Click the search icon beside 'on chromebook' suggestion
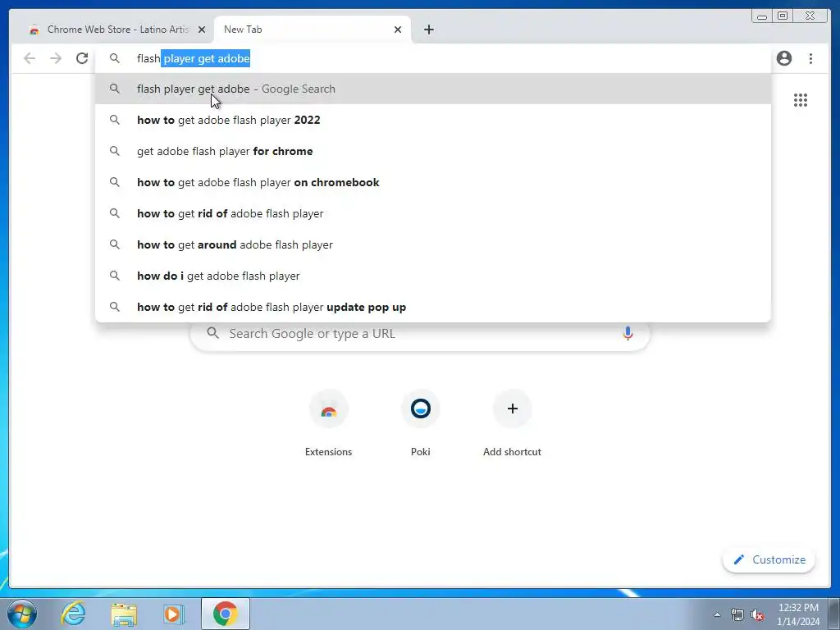Screen dimensions: 840x630 (x=115, y=181)
